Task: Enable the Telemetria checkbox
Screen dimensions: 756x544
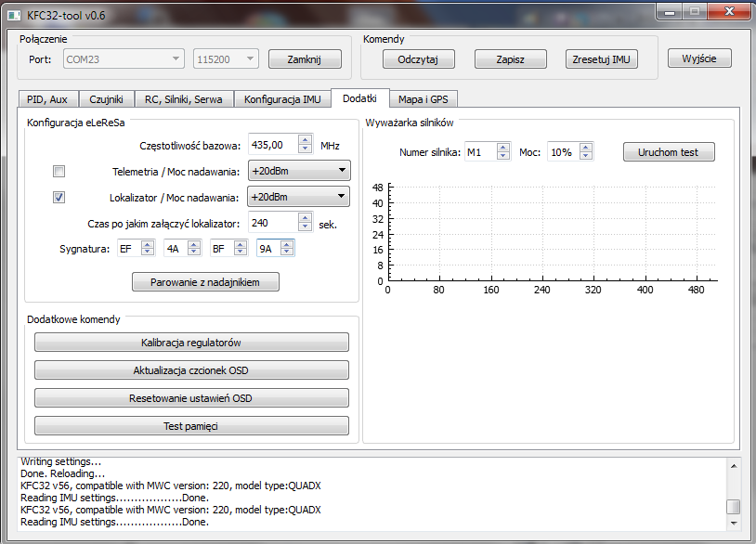Action: tap(59, 171)
